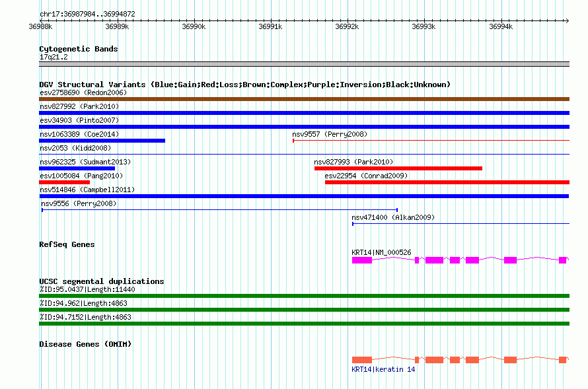This screenshot has width=588, height=389.
Task: Click the nsv514846 (Campbell2011) blue gain bar
Action: [304, 196]
